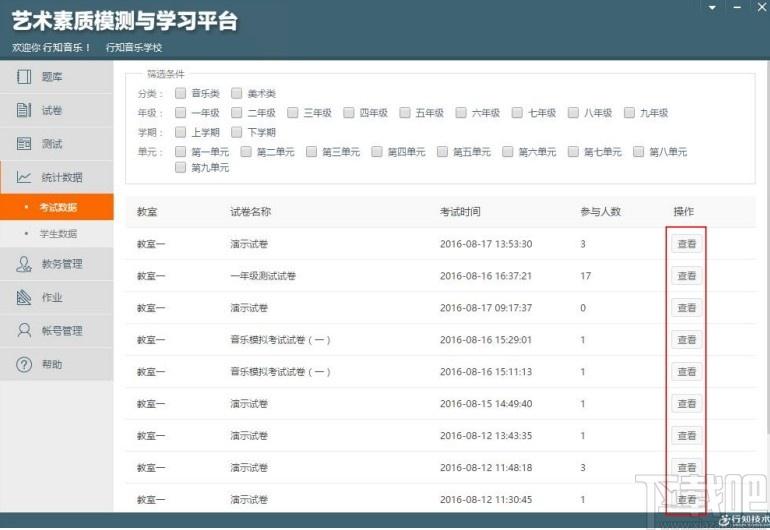Enable the 第四单元 unit filter

(x=376, y=151)
